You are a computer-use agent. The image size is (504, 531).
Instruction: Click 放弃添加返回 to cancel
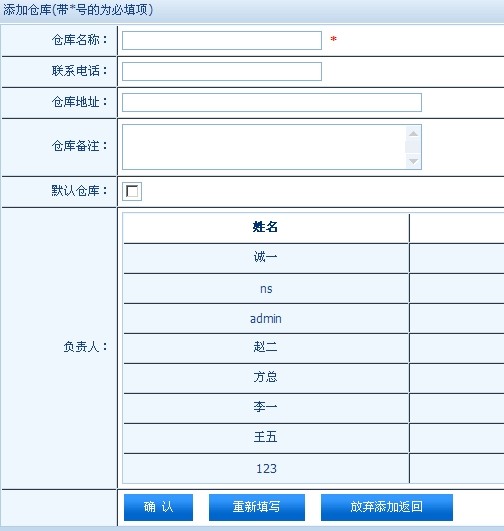[387, 507]
